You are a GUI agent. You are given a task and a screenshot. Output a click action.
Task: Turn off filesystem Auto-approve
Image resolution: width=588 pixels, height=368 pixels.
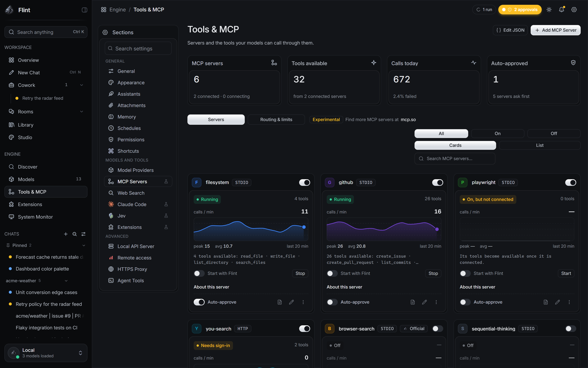(199, 302)
